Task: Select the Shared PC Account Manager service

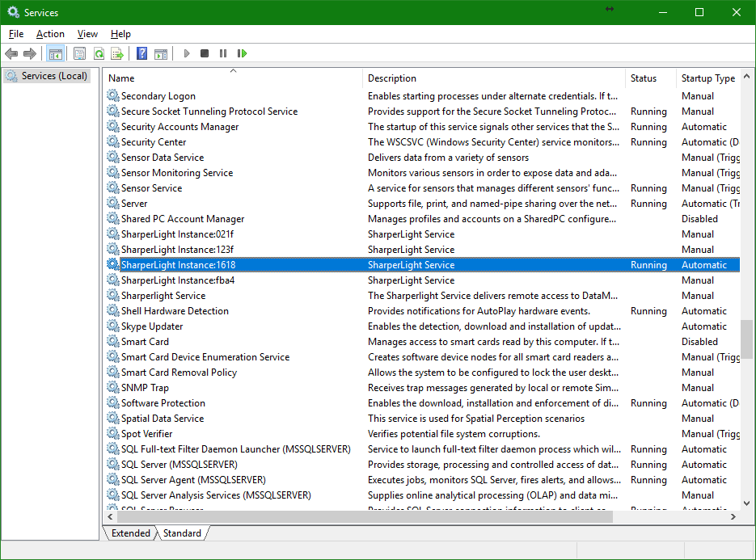Action: tap(422, 219)
